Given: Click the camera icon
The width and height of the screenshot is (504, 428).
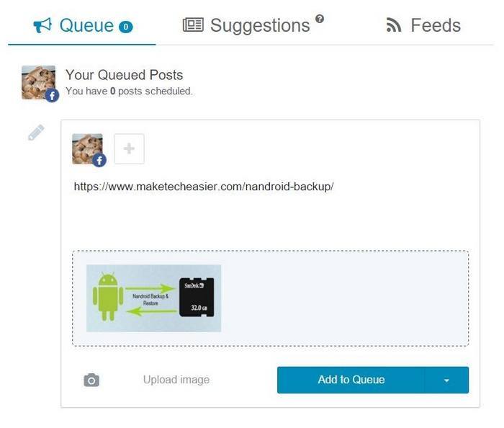Looking at the screenshot, I should 91,380.
